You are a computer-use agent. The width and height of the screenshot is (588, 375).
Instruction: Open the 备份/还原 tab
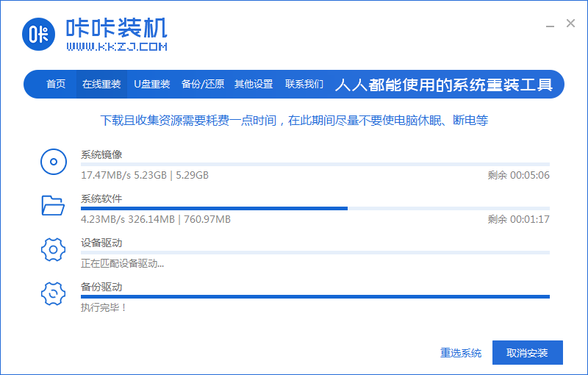tap(203, 85)
